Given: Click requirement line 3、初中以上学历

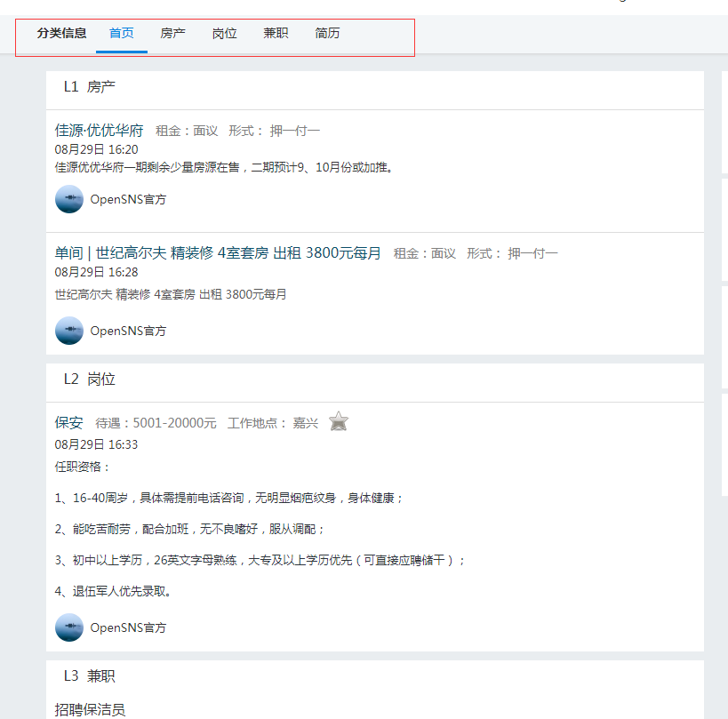Looking at the screenshot, I should (260, 560).
